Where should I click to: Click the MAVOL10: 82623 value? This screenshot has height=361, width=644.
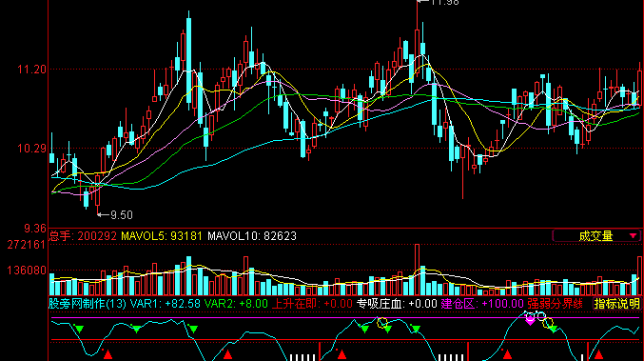252,236
